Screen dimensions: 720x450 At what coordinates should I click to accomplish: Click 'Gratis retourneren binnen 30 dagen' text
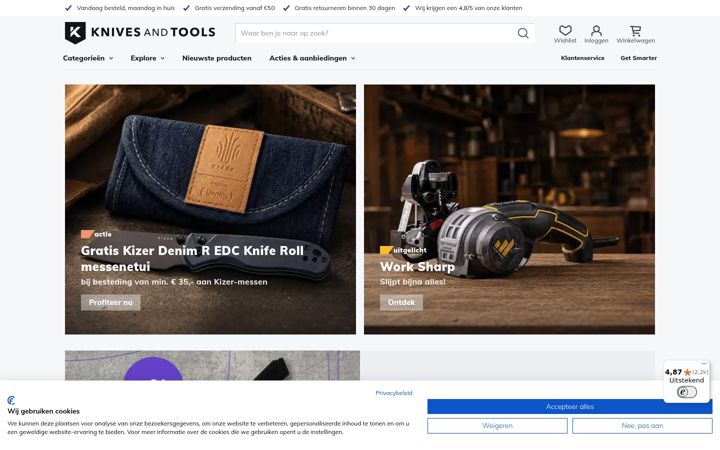pyautogui.click(x=344, y=8)
